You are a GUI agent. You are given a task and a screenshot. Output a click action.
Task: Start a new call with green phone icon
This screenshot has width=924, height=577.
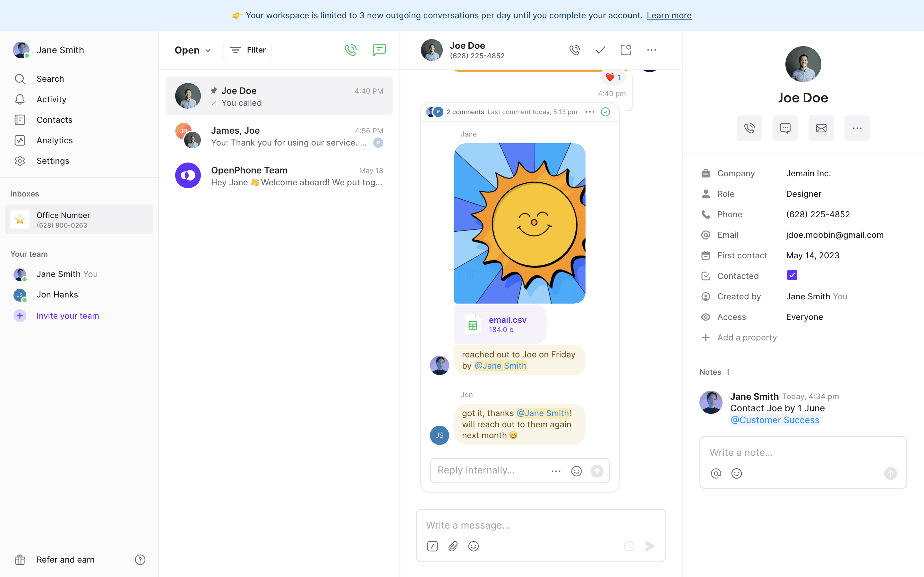tap(350, 50)
